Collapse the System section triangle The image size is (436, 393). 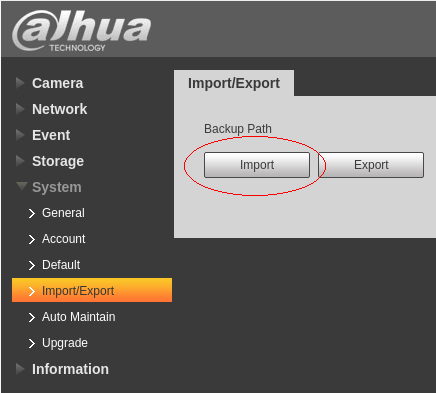pyautogui.click(x=22, y=186)
